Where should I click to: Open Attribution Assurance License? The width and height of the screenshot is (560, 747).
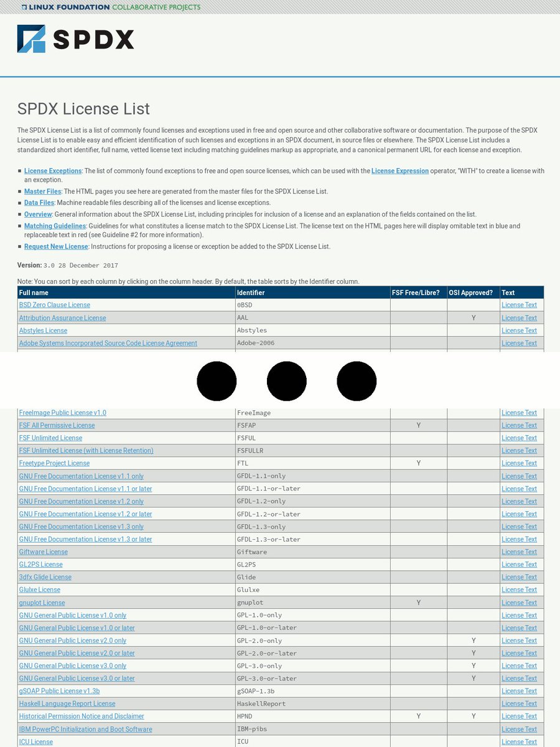click(x=62, y=318)
